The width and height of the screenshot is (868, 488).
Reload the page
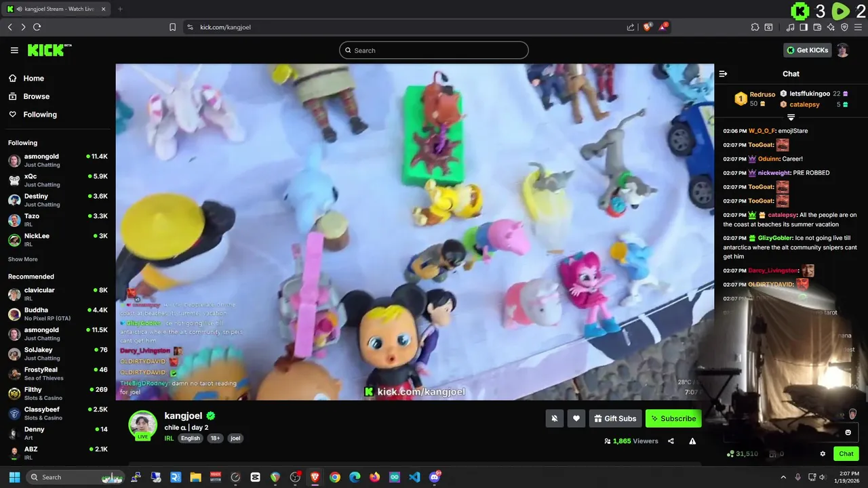pyautogui.click(x=37, y=27)
